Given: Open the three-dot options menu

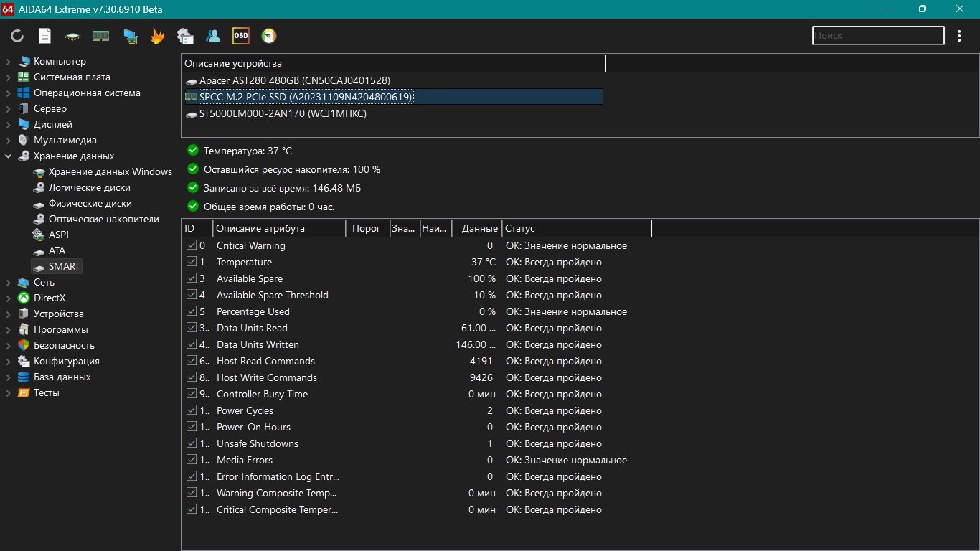Looking at the screenshot, I should tap(960, 35).
